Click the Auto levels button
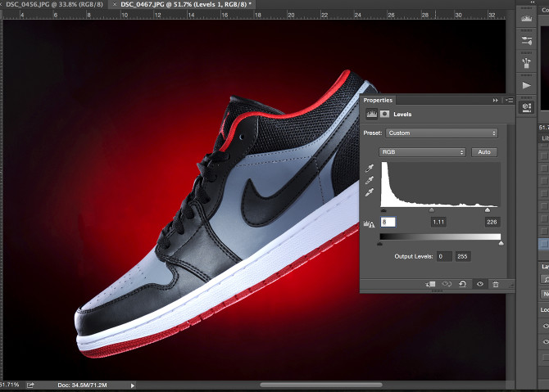The width and height of the screenshot is (549, 392). click(484, 152)
